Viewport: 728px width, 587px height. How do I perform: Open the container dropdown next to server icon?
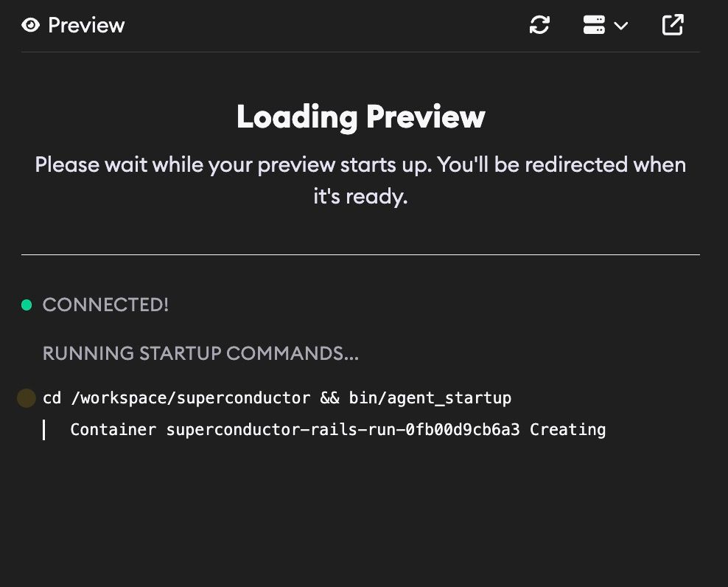(x=621, y=26)
